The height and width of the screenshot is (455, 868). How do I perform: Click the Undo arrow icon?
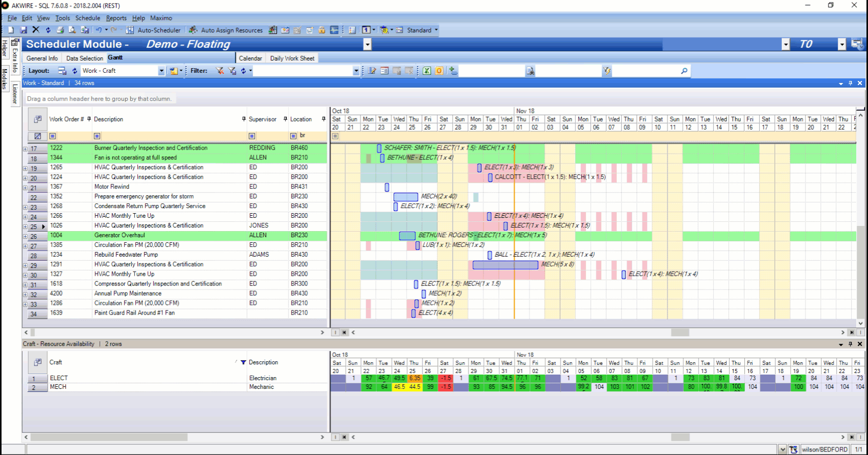tap(98, 30)
